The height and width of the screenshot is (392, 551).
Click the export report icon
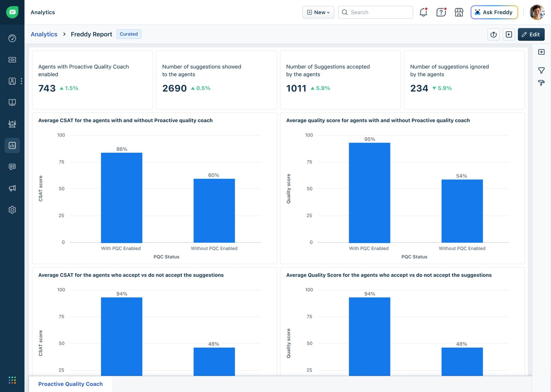(x=493, y=34)
